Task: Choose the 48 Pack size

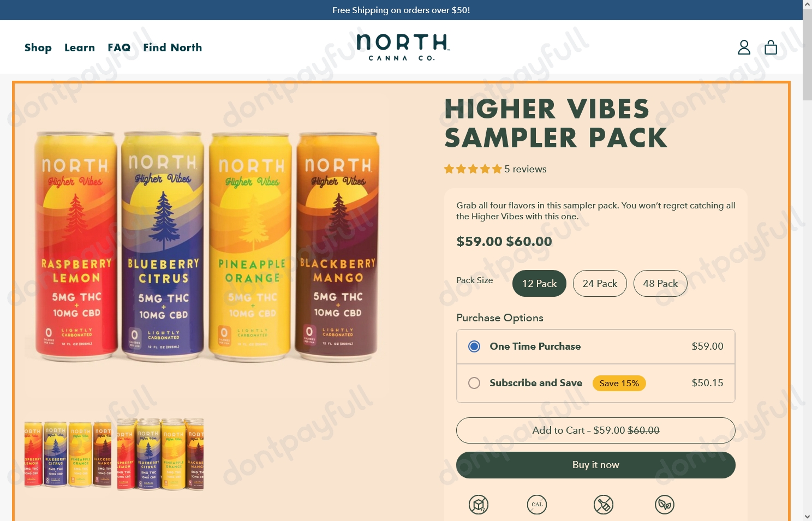Action: pos(660,284)
